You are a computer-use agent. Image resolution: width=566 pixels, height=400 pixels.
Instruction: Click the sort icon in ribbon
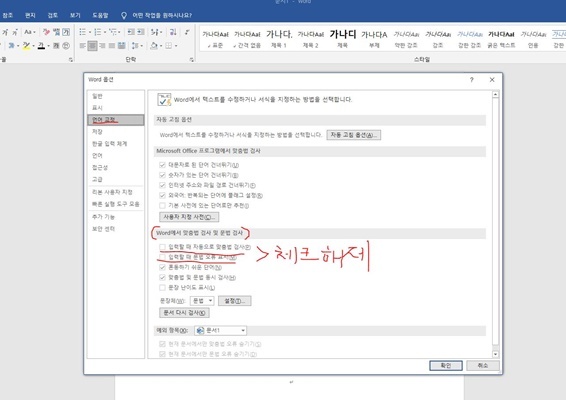tap(173, 32)
